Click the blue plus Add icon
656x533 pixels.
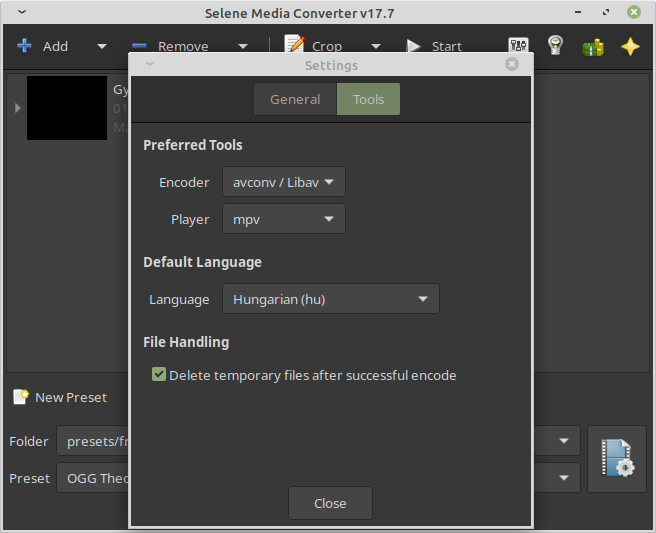pyautogui.click(x=24, y=46)
